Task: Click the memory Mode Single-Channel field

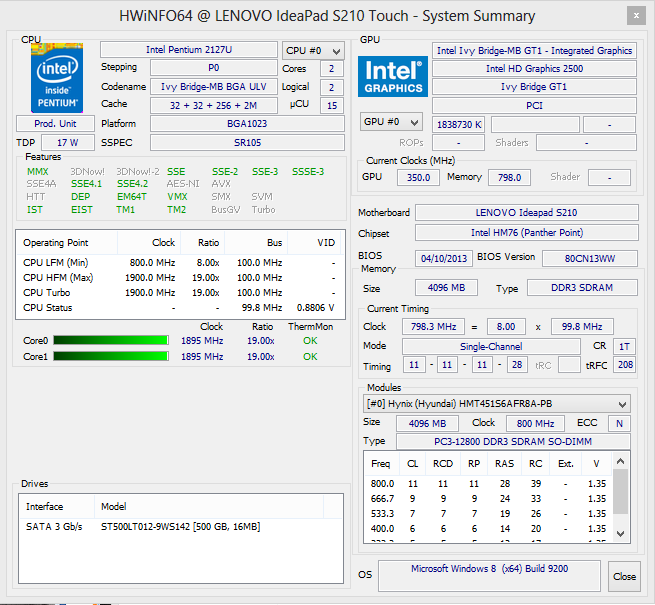Action: [x=491, y=346]
